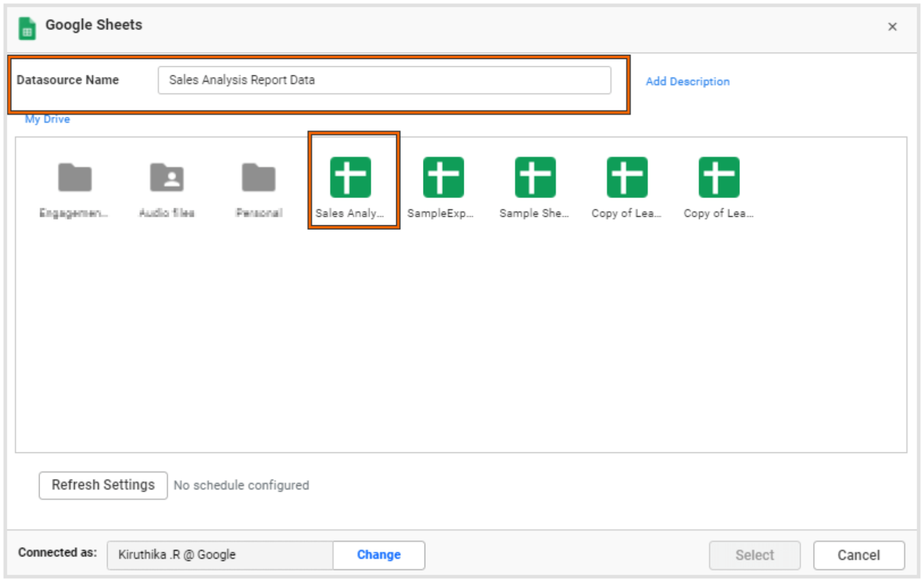Screen dimensions: 924x582
Task: Click the No schedule configured text
Action: pos(241,485)
